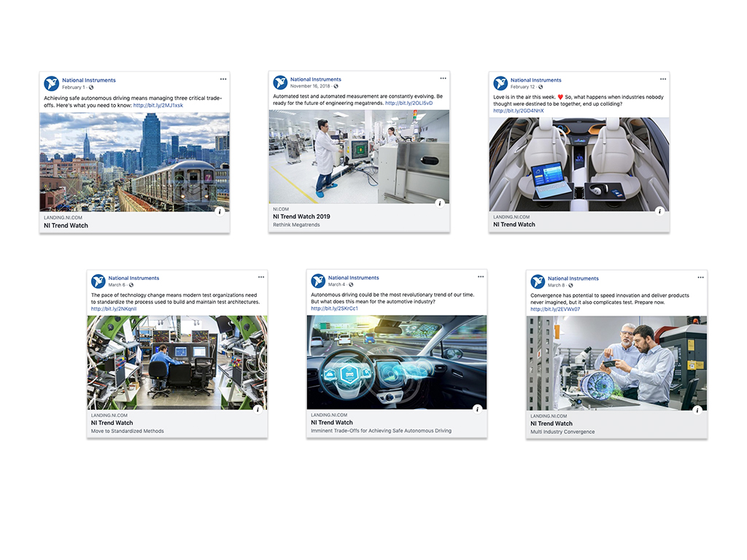The width and height of the screenshot is (747, 560).
Task: Click 'NI Trend Watch' headline on February 12 post
Action: pos(514,225)
